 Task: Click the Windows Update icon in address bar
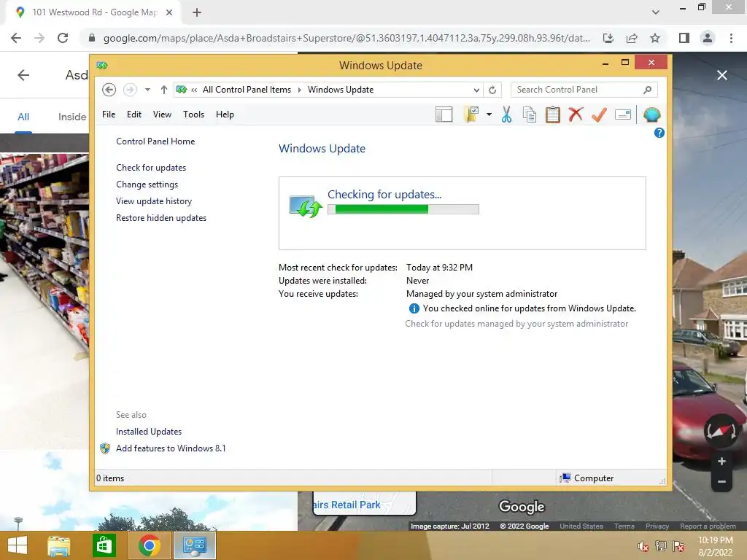point(181,90)
